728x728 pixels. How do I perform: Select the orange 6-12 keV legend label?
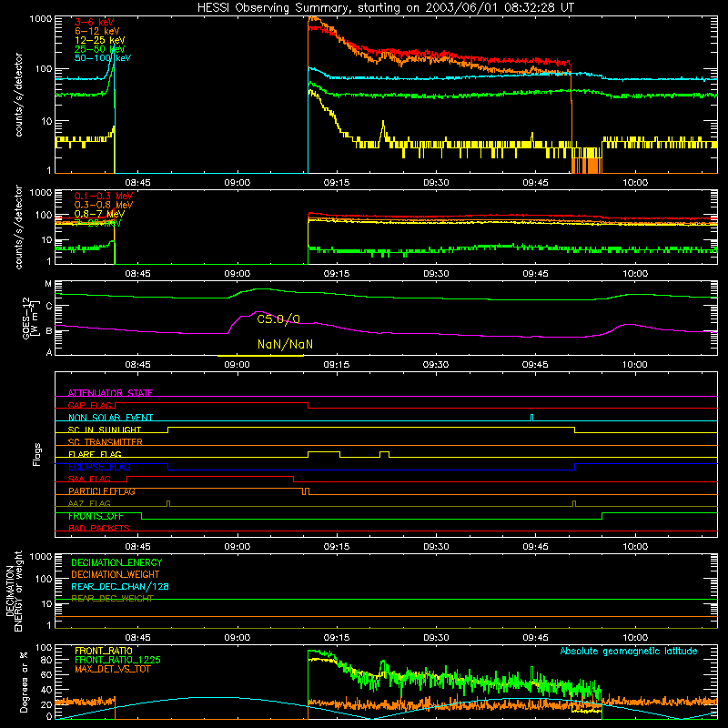click(97, 31)
